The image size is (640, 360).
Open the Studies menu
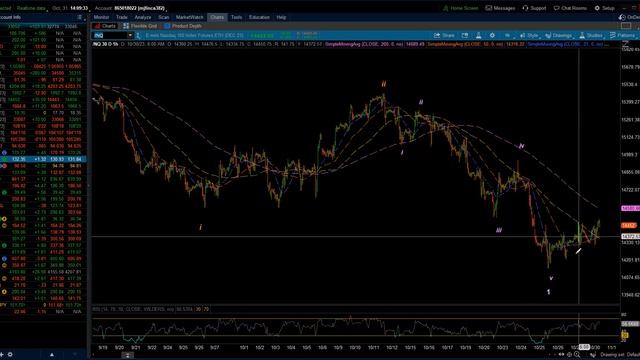[591, 36]
